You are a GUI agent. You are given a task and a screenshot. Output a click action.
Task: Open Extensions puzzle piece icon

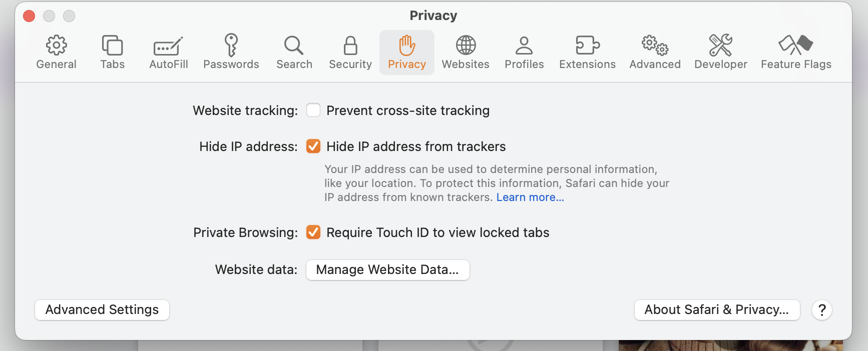point(587,45)
